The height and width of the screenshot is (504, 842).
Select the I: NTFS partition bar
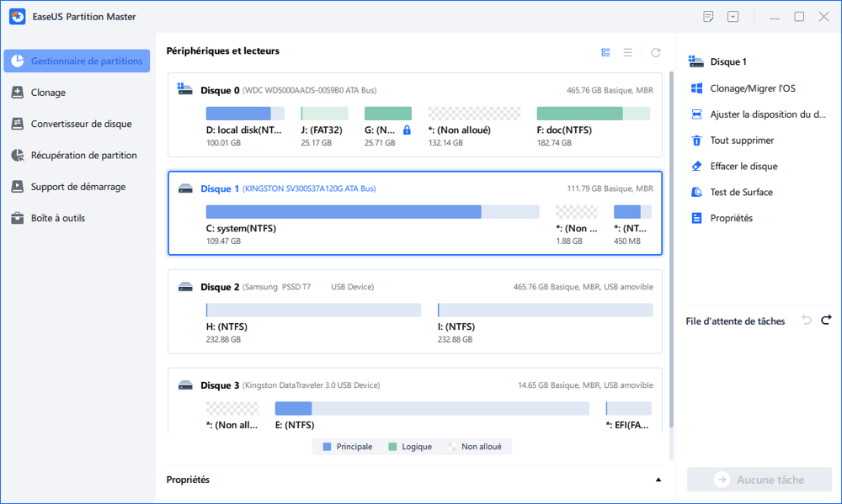[545, 310]
